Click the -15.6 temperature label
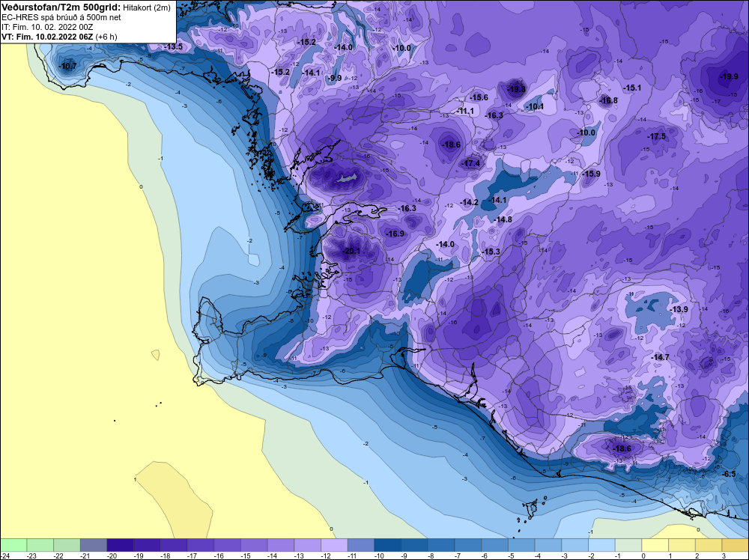The width and height of the screenshot is (749, 560). tap(479, 97)
